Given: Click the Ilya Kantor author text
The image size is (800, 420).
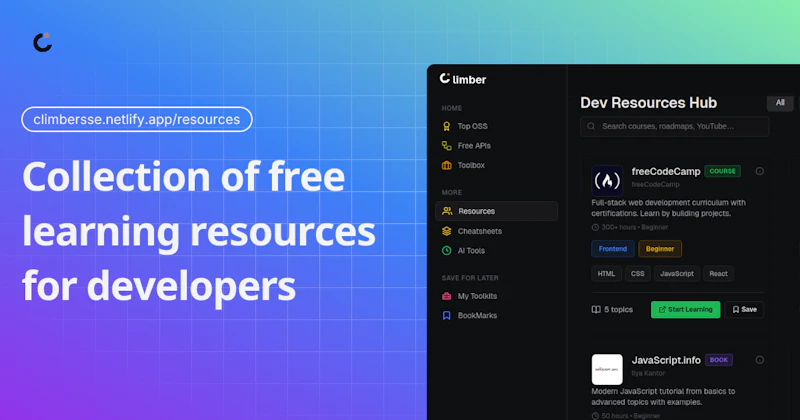Looking at the screenshot, I should coord(648,374).
